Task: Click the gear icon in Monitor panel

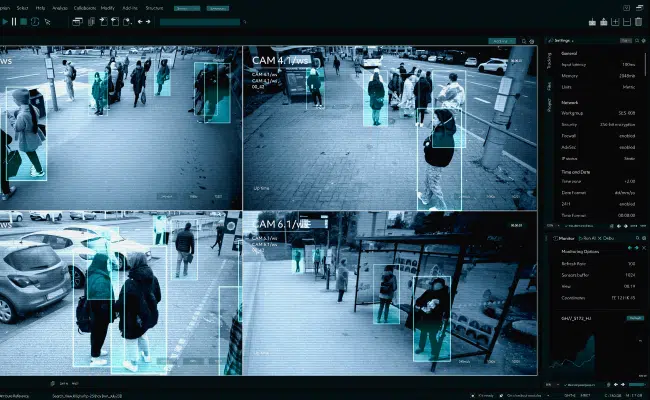Action: pyautogui.click(x=644, y=238)
